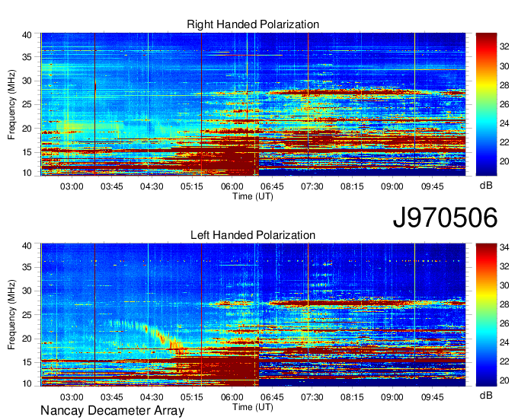
Task: Click 08:15 time tick of Left Handed plot
Action: [x=352, y=397]
